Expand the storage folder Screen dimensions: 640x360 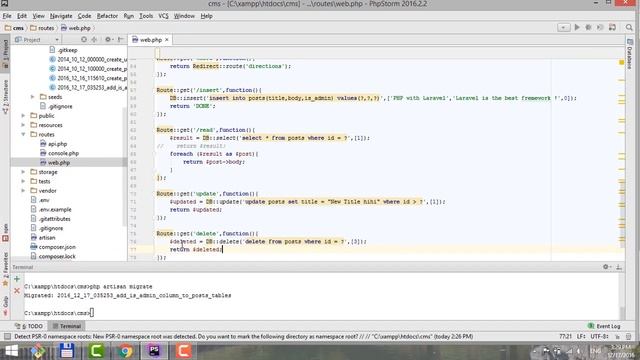[23, 172]
